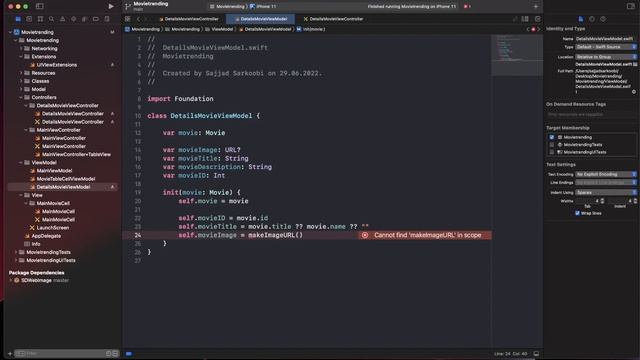Open the Type Default Swift Source dropdown
Image resolution: width=640 pixels, height=360 pixels.
[606, 47]
